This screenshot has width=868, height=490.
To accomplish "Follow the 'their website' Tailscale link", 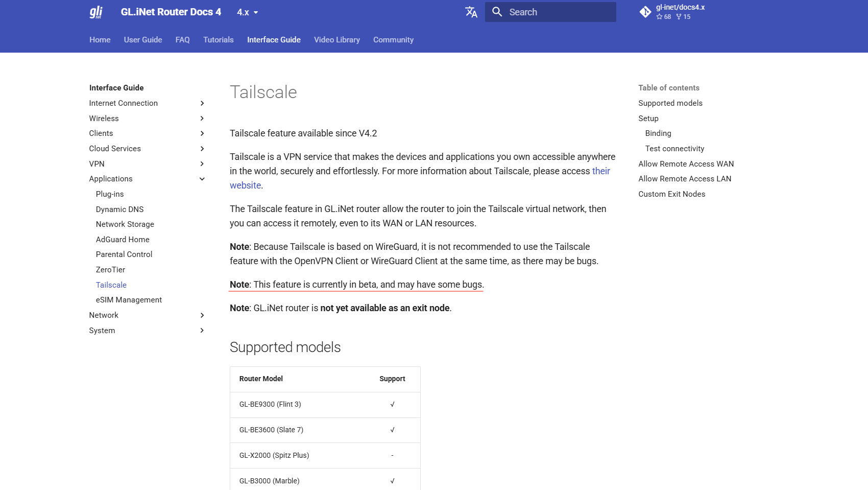I will [601, 171].
